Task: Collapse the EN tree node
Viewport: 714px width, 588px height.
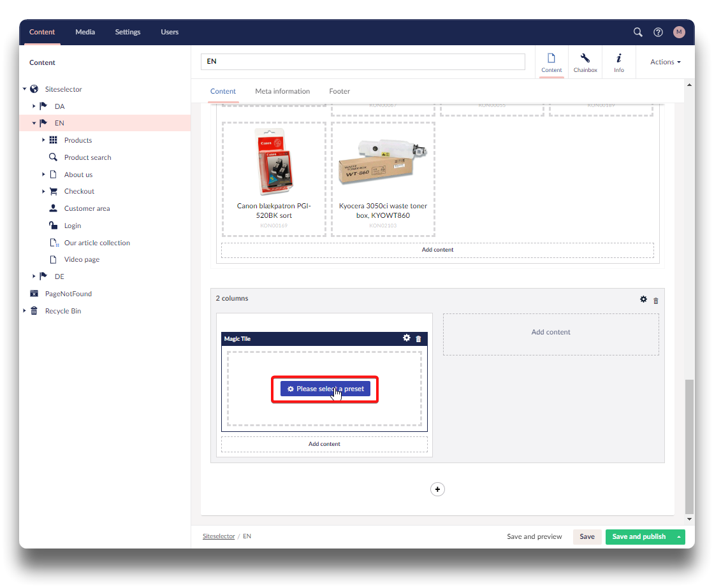Action: [34, 124]
